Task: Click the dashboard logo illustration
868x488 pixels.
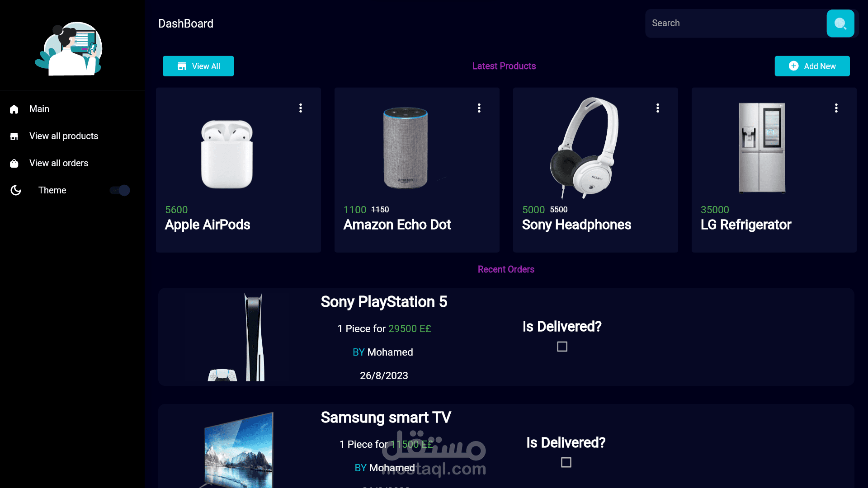Action: [69, 49]
